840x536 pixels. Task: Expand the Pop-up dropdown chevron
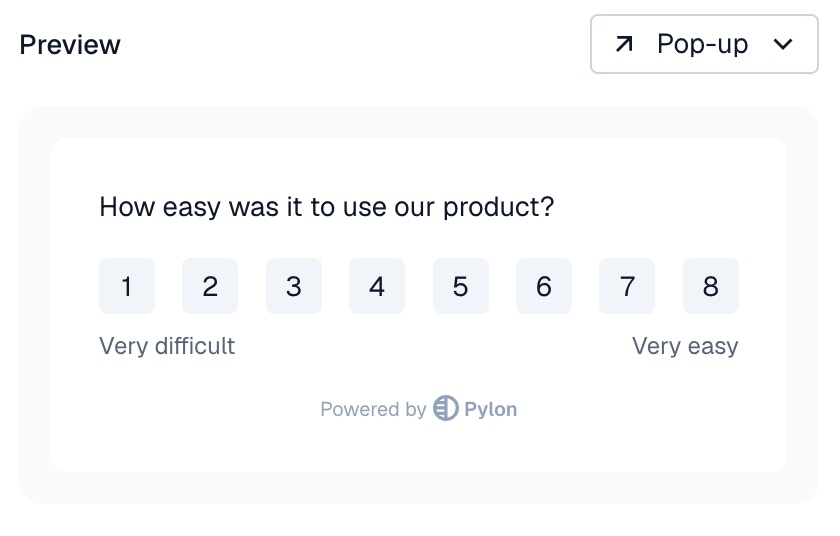(784, 44)
